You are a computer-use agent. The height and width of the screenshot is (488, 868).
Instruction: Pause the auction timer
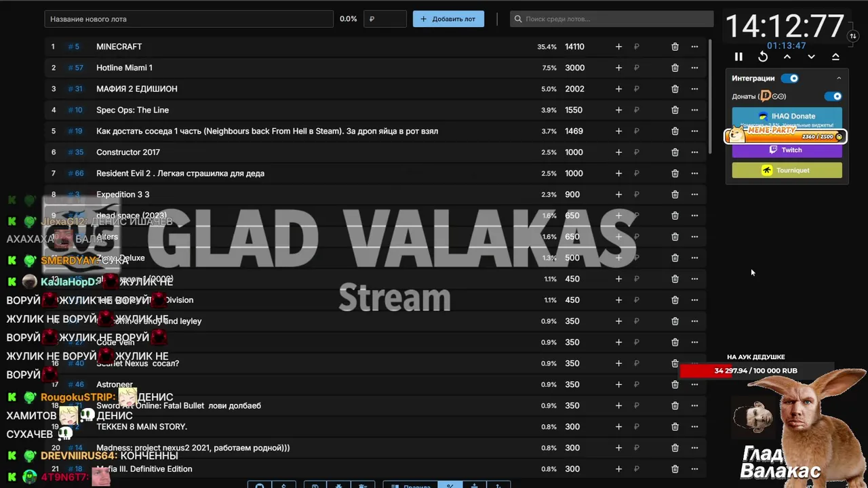point(738,57)
